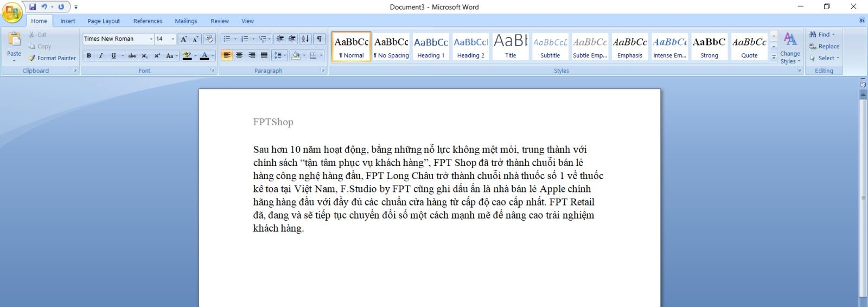
Task: Apply the Intense Emphasis style
Action: click(670, 47)
